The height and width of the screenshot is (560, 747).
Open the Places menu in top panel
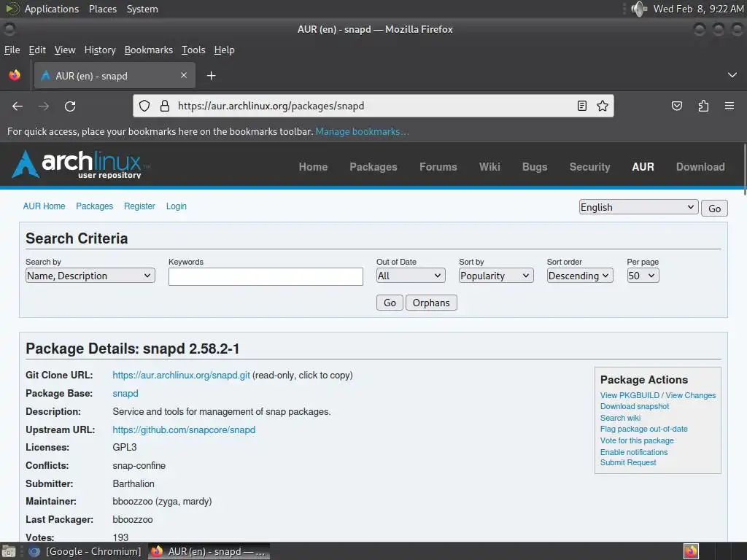pyautogui.click(x=102, y=9)
